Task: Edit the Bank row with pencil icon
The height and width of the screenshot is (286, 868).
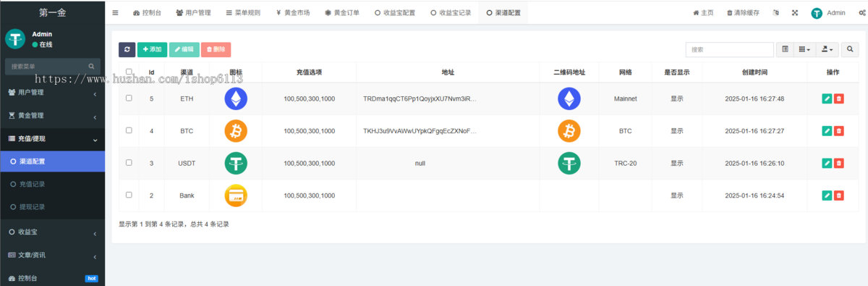Action: tap(827, 195)
